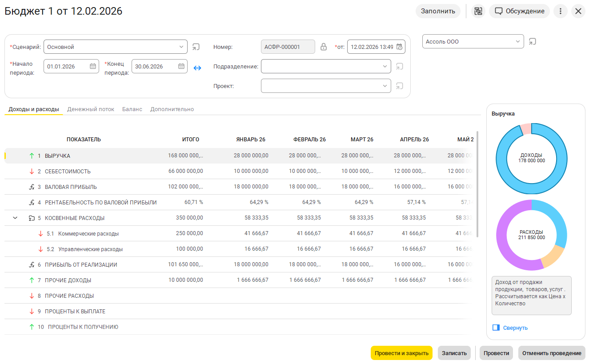The height and width of the screenshot is (364, 589).
Task: Collapse the Косвенные расходы row group
Action: click(15, 218)
